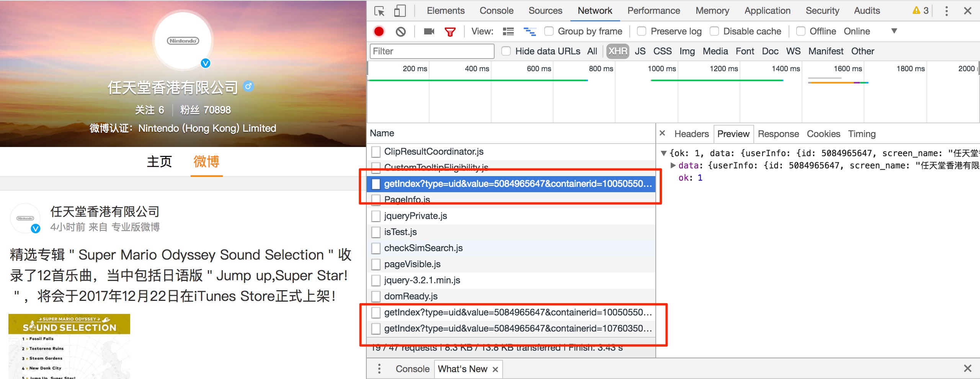The width and height of the screenshot is (980, 379).
Task: Close the What's New drawer tab
Action: [x=495, y=369]
